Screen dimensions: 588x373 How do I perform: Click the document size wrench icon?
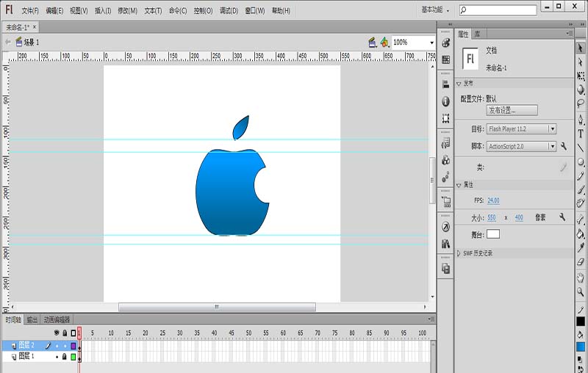pyautogui.click(x=562, y=217)
